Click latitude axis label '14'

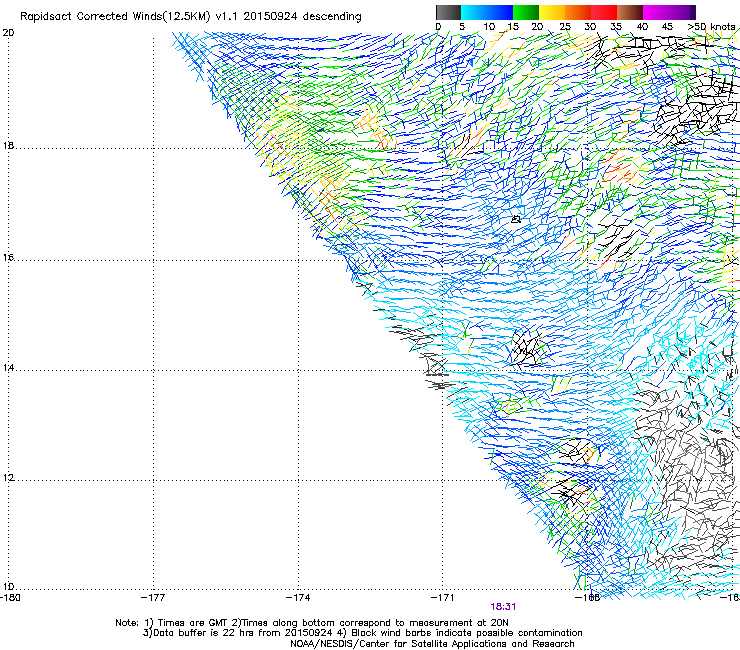point(8,368)
